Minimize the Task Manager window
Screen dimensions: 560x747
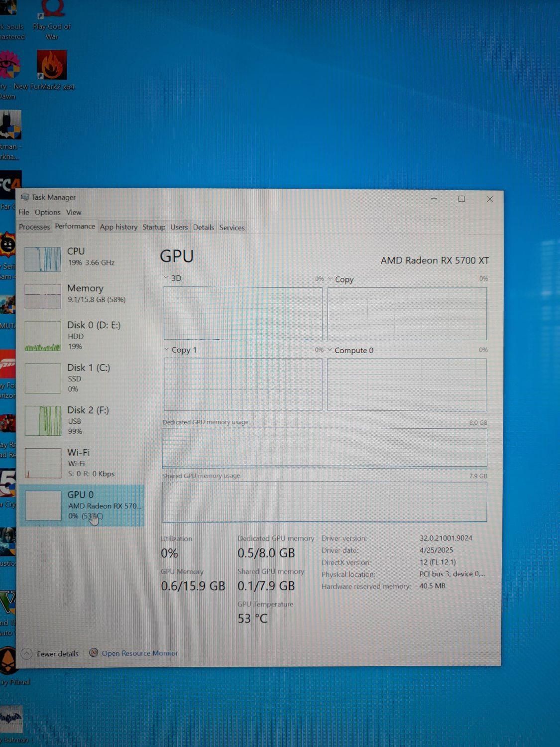pyautogui.click(x=434, y=199)
